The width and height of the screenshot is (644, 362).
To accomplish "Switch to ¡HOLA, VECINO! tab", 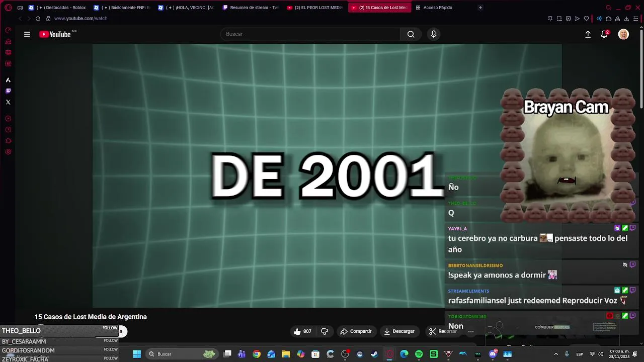I will click(x=186, y=8).
